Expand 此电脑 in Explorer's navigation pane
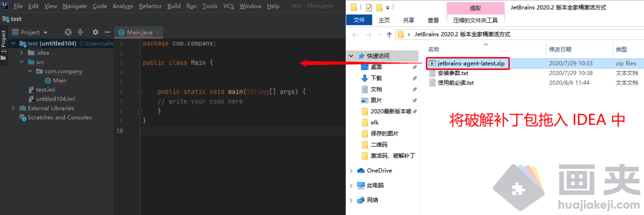 click(x=351, y=185)
